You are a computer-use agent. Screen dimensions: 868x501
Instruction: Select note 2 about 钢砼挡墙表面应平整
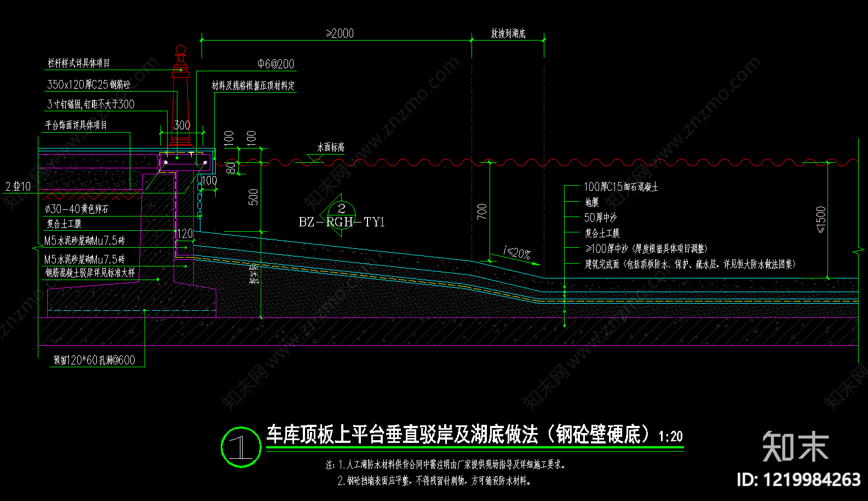pos(434,481)
